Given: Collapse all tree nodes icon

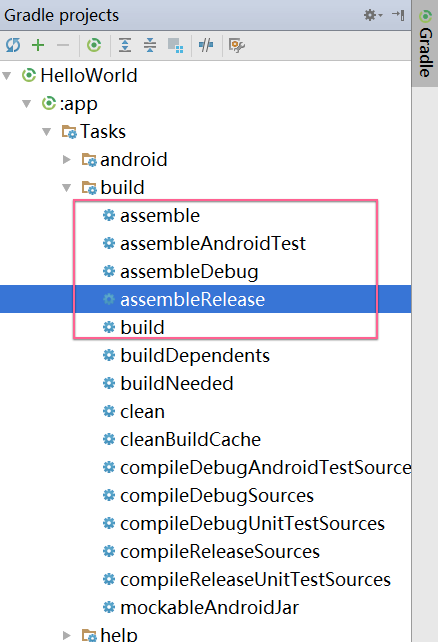Looking at the screenshot, I should point(150,45).
